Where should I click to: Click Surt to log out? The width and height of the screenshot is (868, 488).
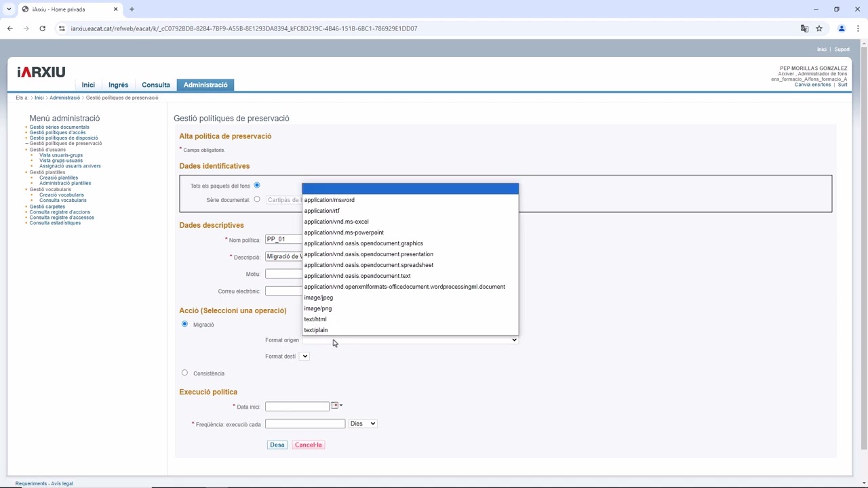842,85
